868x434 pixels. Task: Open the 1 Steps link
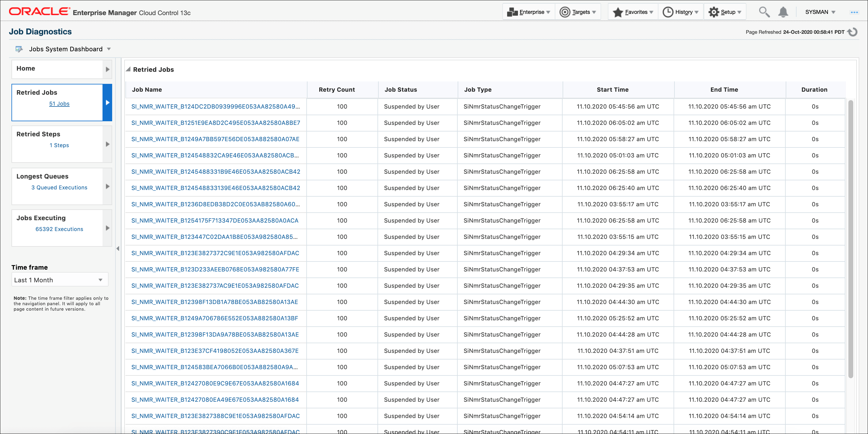(59, 145)
